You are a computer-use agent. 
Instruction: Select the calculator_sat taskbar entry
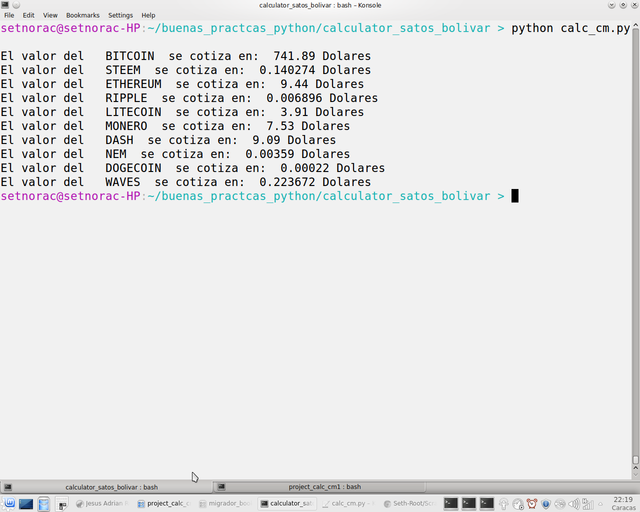tap(287, 503)
